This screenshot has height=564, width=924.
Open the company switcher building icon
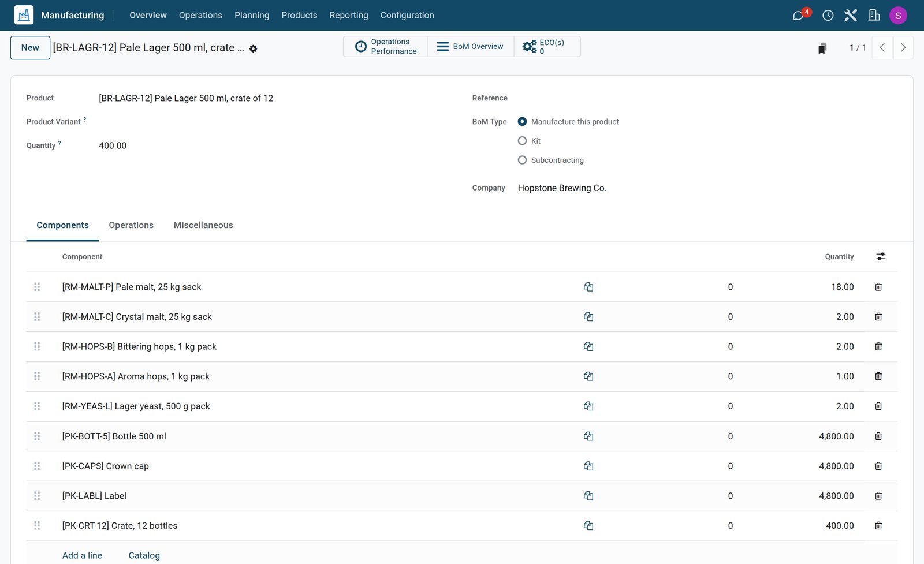[874, 16]
